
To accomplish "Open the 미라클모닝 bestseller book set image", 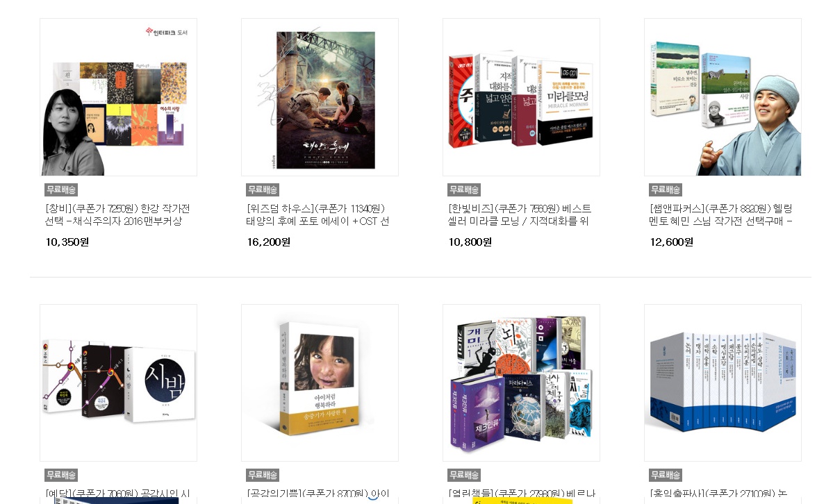I will 521,97.
